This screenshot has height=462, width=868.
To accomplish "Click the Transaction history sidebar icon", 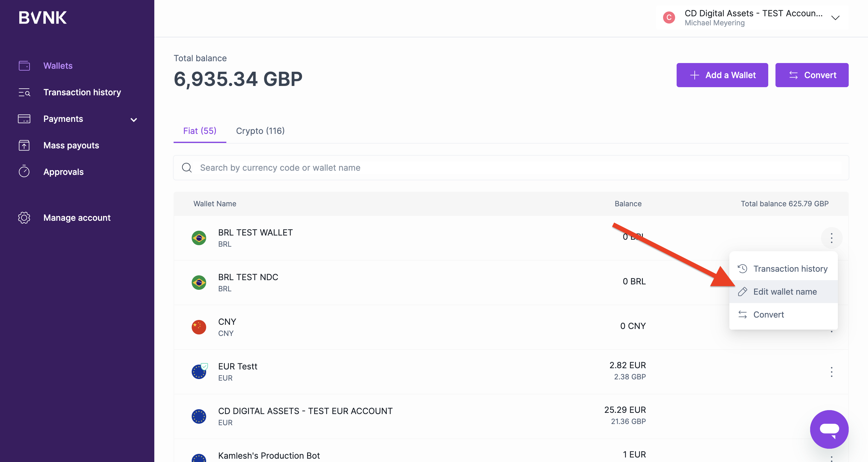I will [x=24, y=92].
